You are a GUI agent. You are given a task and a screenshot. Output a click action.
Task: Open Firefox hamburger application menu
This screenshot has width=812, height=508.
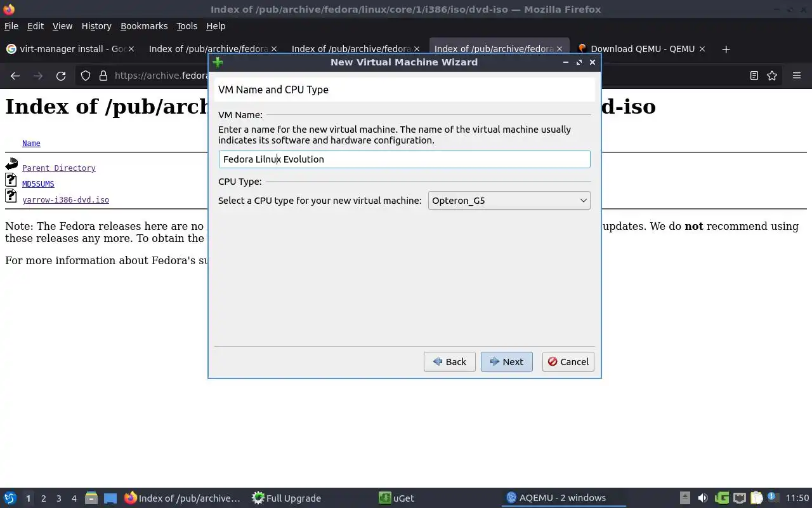[x=797, y=76]
